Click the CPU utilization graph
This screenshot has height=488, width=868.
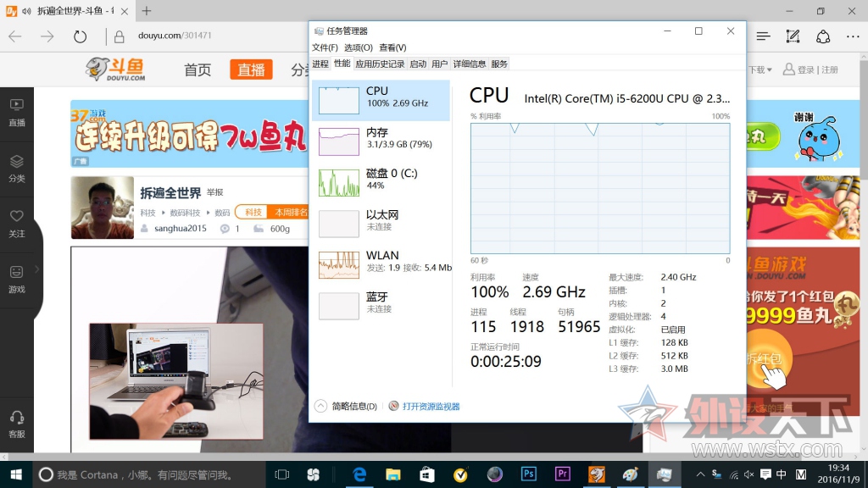600,188
